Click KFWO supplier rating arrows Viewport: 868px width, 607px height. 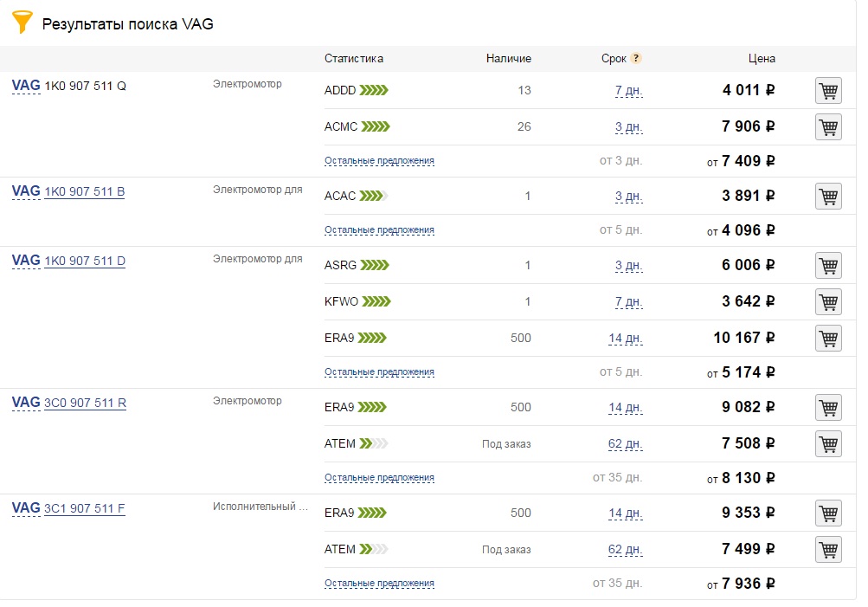pos(376,301)
